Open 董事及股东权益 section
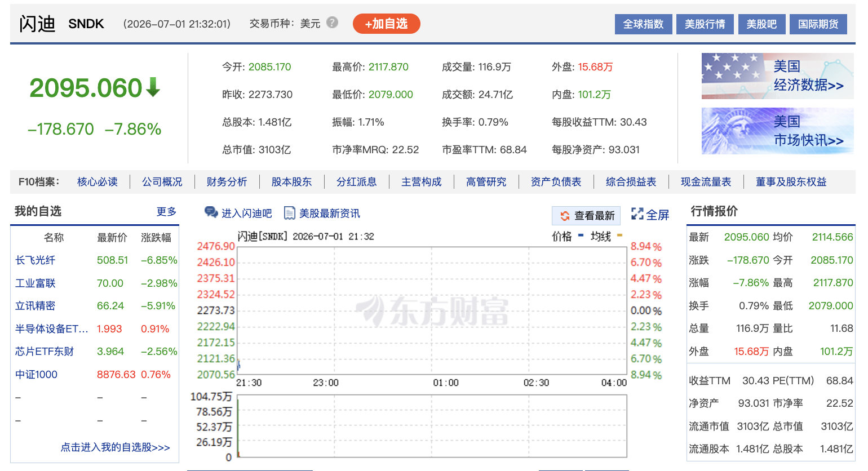This screenshot has width=868, height=471. coord(791,181)
